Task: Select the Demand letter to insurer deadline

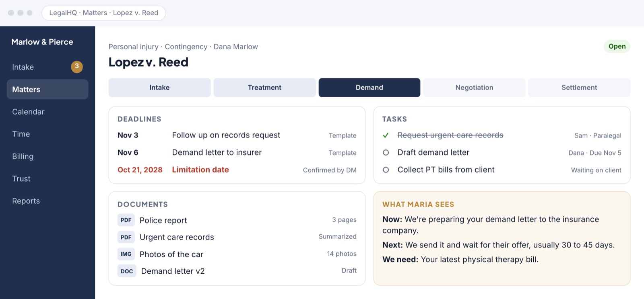Action: click(x=237, y=153)
